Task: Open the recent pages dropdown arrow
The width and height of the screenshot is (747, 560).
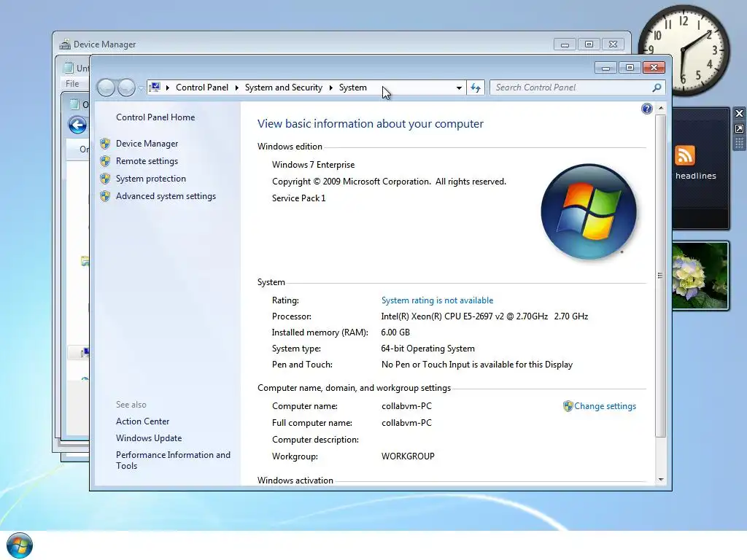Action: (x=141, y=88)
